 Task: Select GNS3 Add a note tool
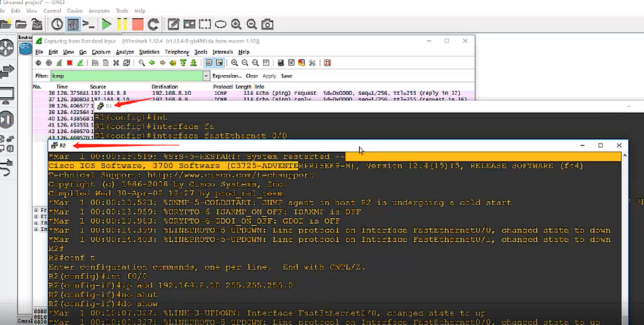[x=174, y=24]
